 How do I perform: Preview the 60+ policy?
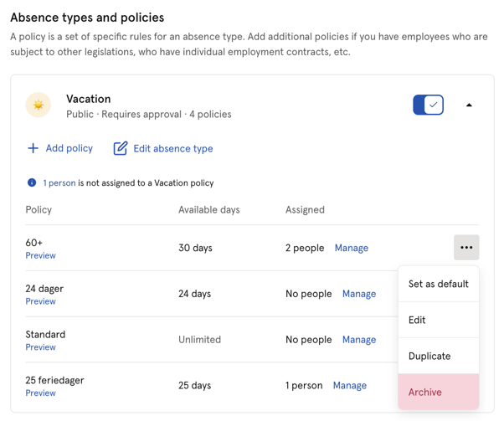point(40,255)
